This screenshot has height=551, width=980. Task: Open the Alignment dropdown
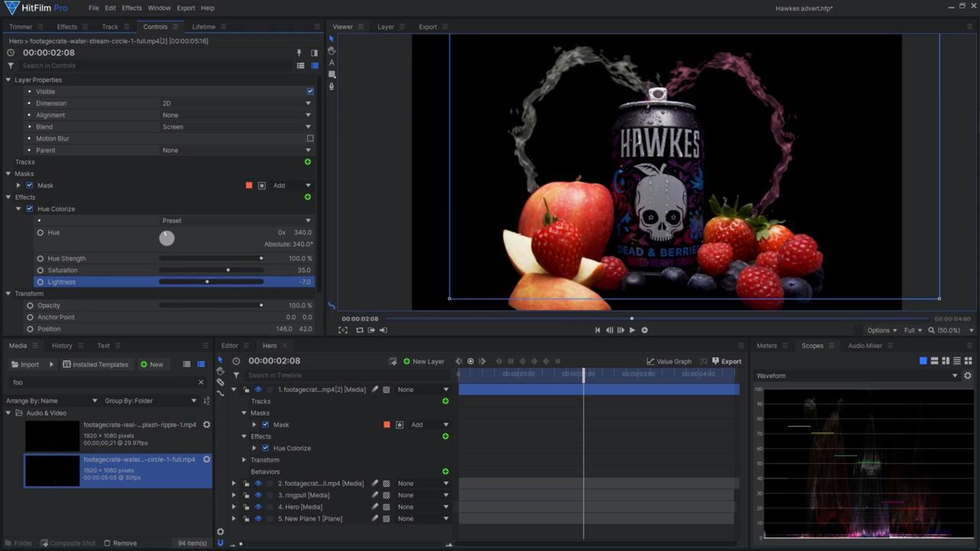pos(237,115)
